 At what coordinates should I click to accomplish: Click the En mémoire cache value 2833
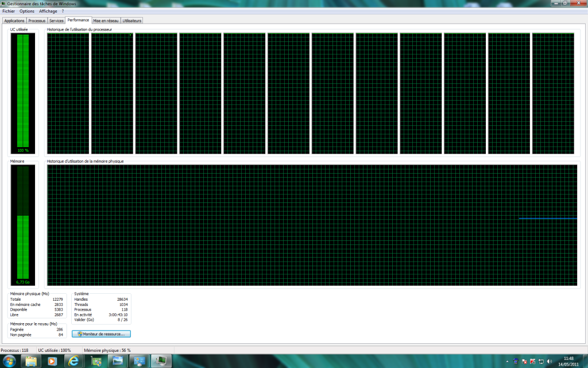59,305
